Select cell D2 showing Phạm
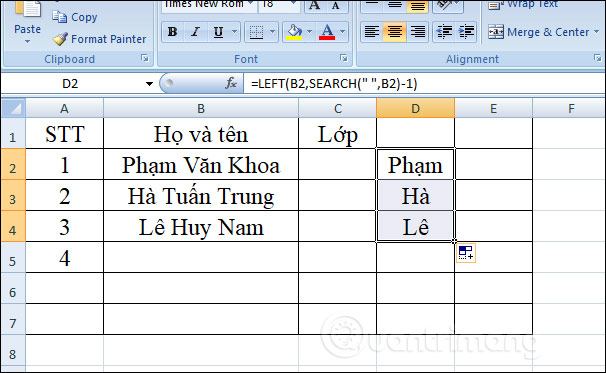 tap(415, 164)
